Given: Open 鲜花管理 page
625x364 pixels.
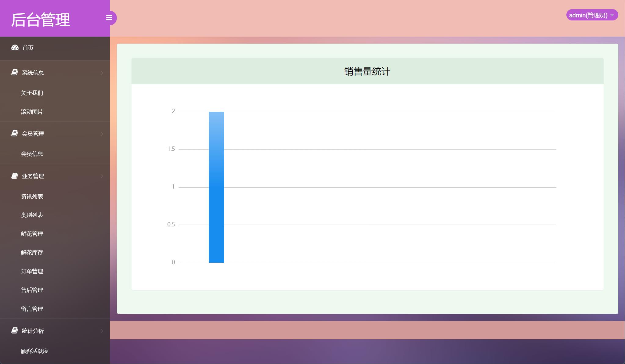Looking at the screenshot, I should click(32, 234).
